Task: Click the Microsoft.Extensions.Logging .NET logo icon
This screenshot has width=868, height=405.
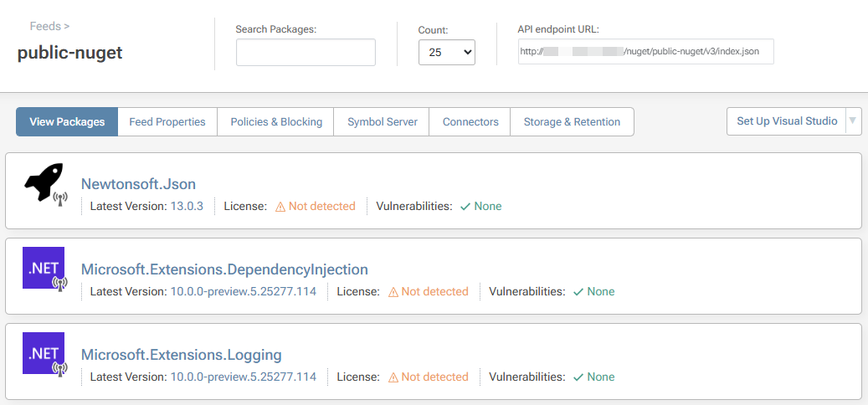Action: pyautogui.click(x=44, y=353)
